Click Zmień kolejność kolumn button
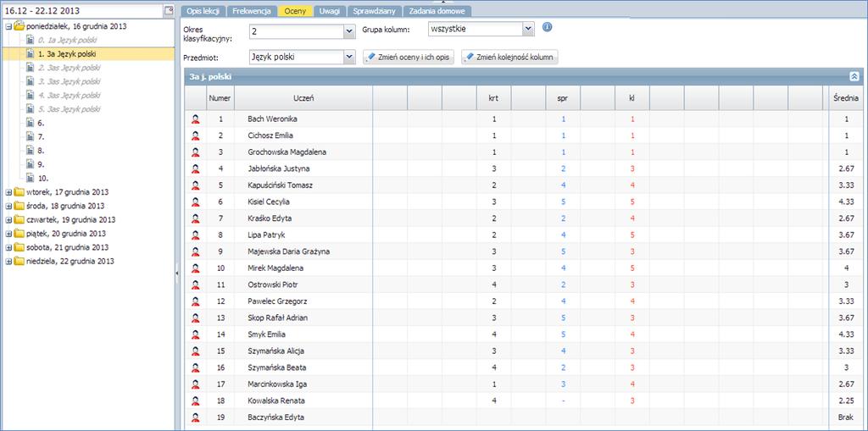 click(x=509, y=58)
